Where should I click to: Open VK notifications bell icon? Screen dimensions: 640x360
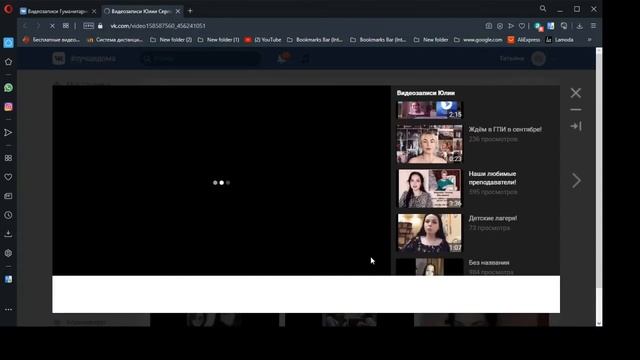click(282, 58)
